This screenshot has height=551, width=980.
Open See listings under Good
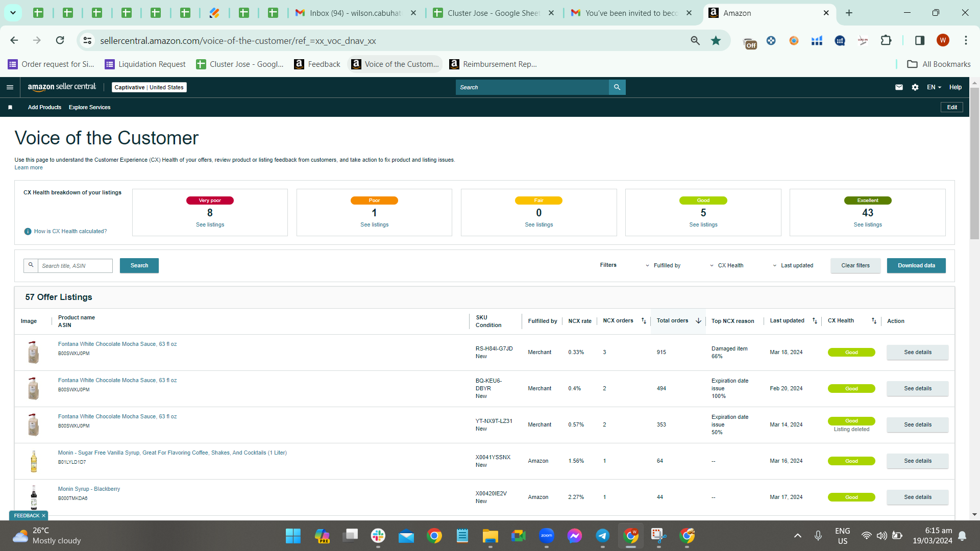(703, 225)
